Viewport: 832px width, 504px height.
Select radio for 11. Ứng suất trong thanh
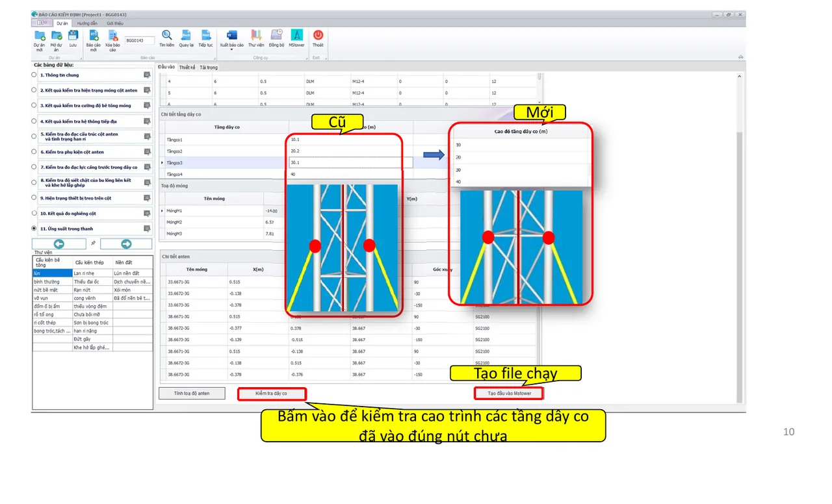click(x=34, y=229)
